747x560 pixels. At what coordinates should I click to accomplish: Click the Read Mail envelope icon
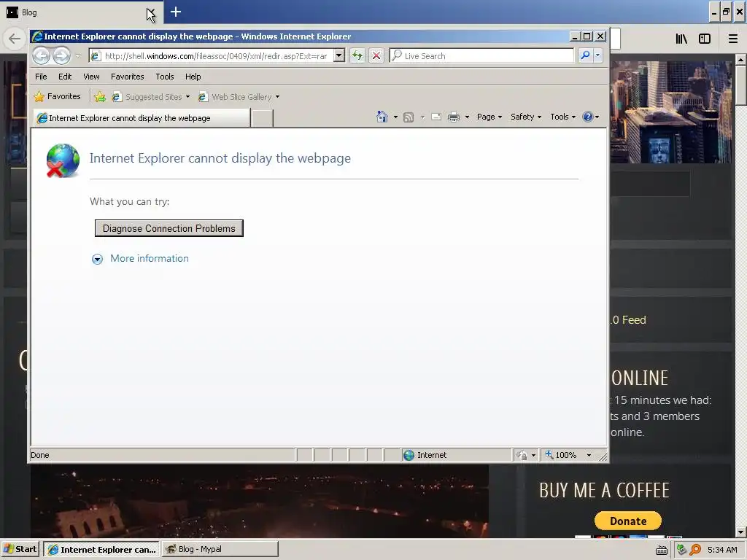point(436,117)
